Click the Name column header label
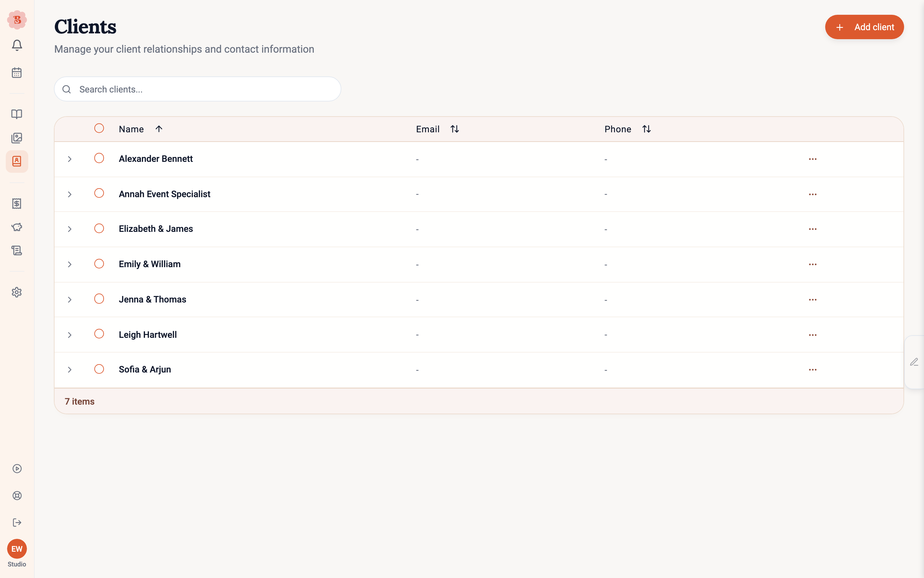The width and height of the screenshot is (924, 578). [x=131, y=129]
